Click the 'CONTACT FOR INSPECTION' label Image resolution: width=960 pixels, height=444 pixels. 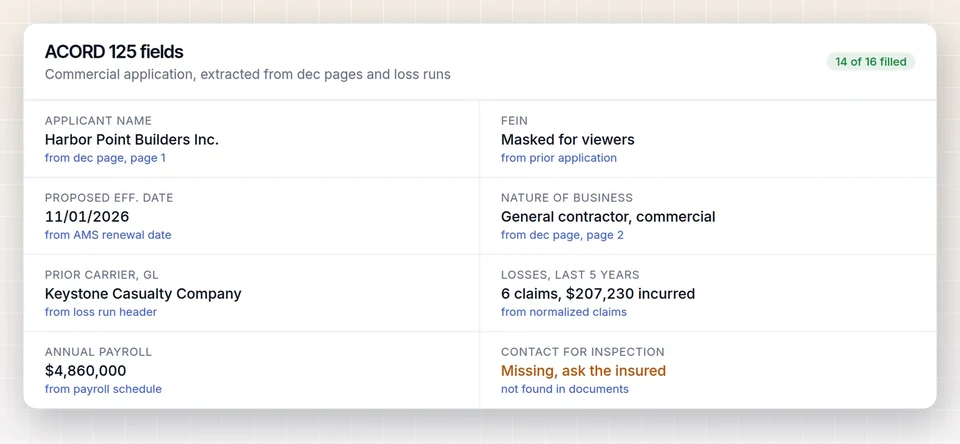[583, 352]
